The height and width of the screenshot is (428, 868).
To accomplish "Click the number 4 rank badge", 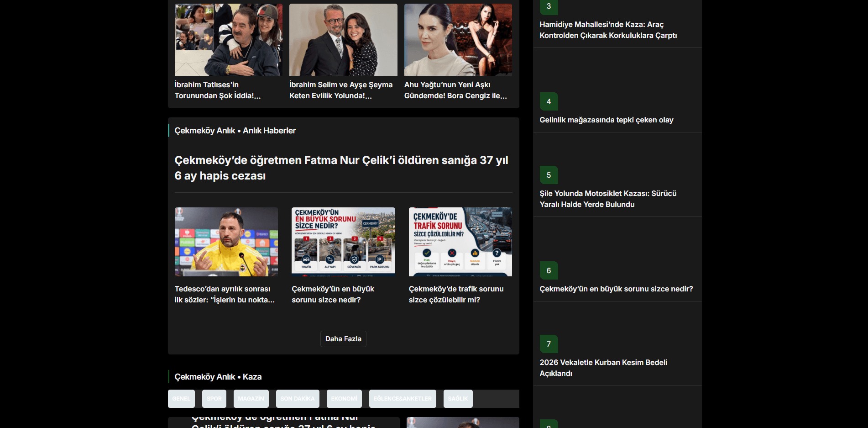I will [549, 101].
